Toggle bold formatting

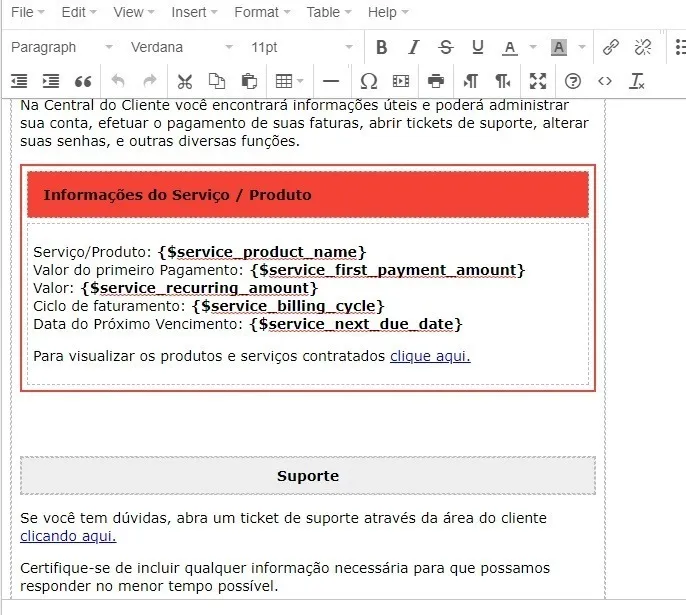pos(382,47)
